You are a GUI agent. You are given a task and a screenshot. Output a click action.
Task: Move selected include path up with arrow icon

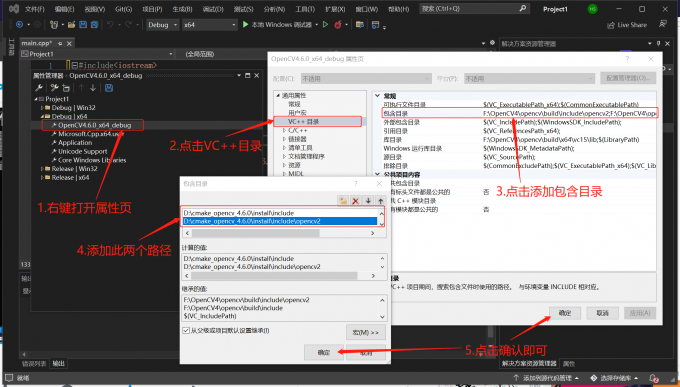[380, 201]
